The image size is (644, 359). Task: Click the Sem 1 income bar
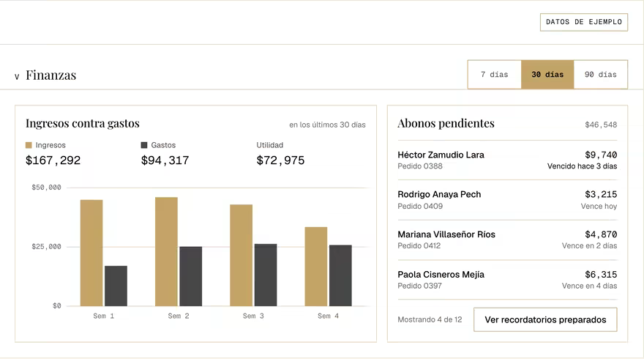pyautogui.click(x=91, y=253)
